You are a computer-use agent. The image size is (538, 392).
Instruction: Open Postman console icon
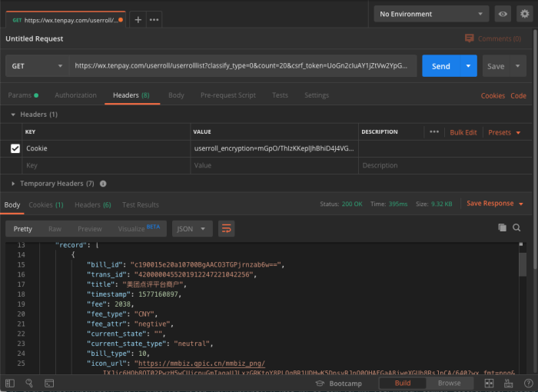[x=49, y=383]
